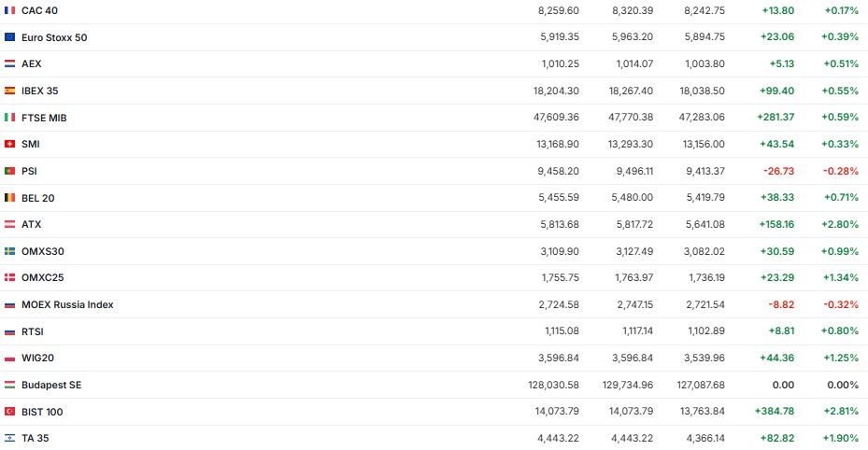Click the Switzerland flag icon beside SMI
The image size is (868, 450).
pos(9,145)
